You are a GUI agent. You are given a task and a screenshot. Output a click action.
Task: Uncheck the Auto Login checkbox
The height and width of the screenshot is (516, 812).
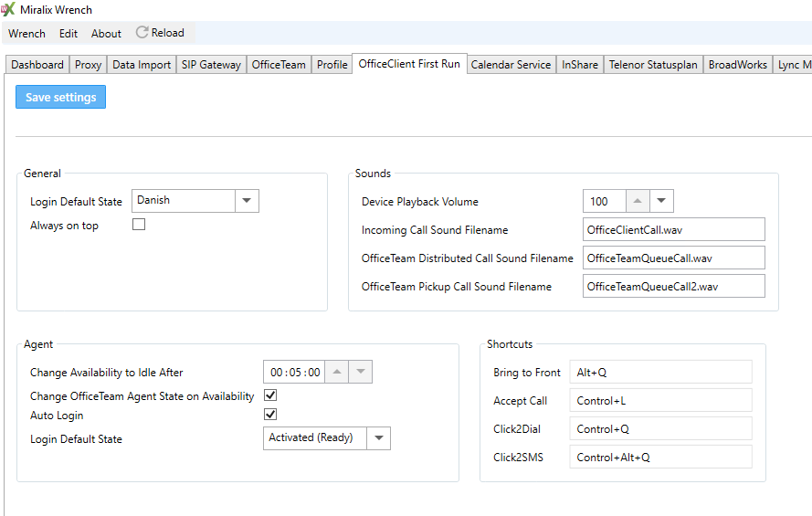(x=270, y=415)
